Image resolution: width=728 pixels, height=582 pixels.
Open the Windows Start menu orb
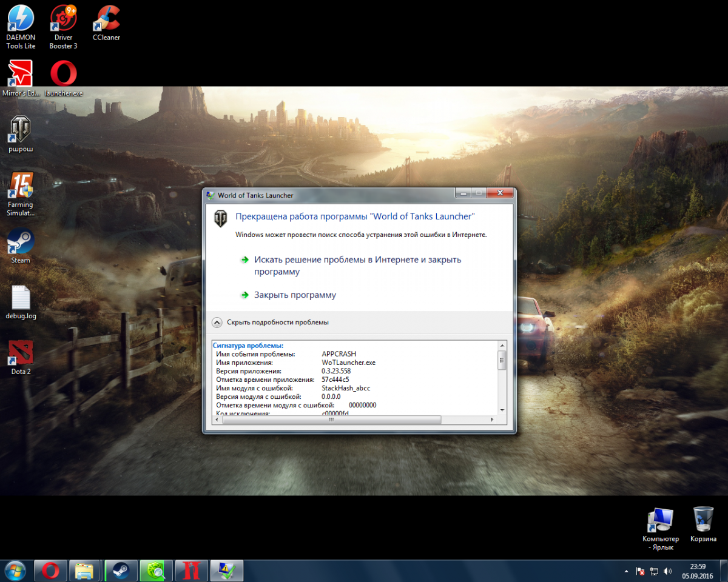15,570
